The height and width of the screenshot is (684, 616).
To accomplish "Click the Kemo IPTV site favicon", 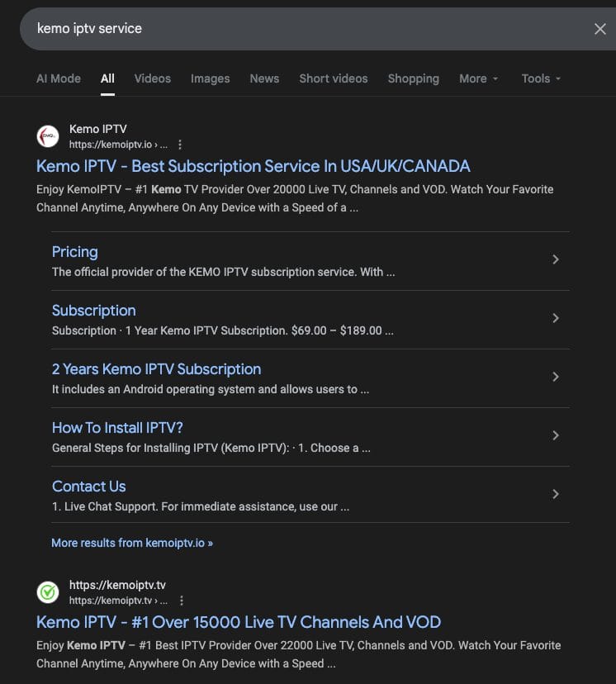I will (x=47, y=135).
